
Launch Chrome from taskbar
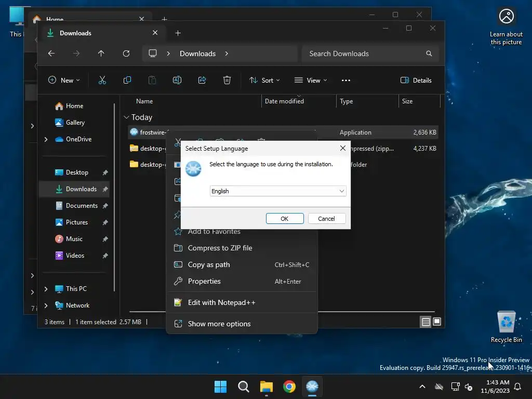point(289,387)
